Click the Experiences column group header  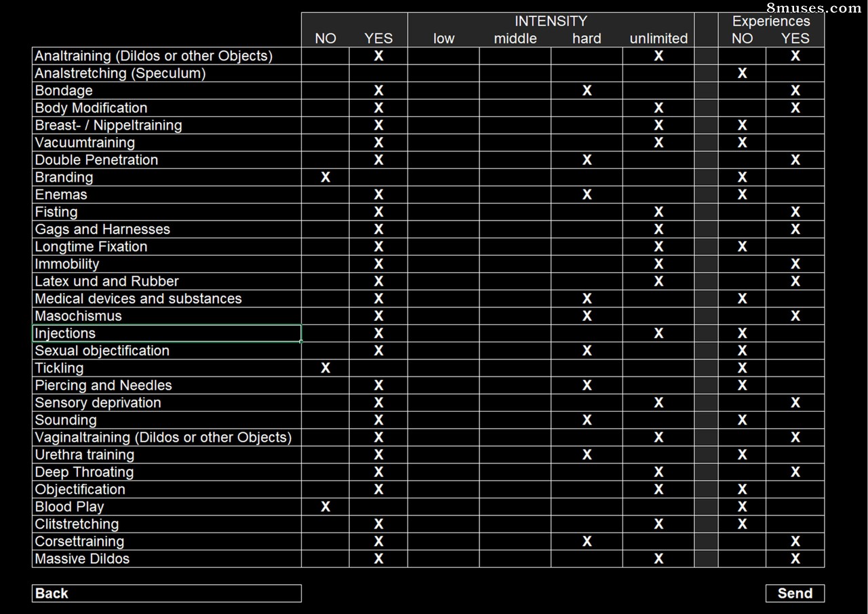pos(771,21)
